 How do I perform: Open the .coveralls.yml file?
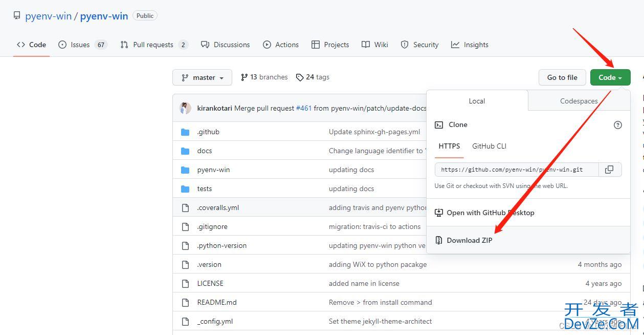218,207
